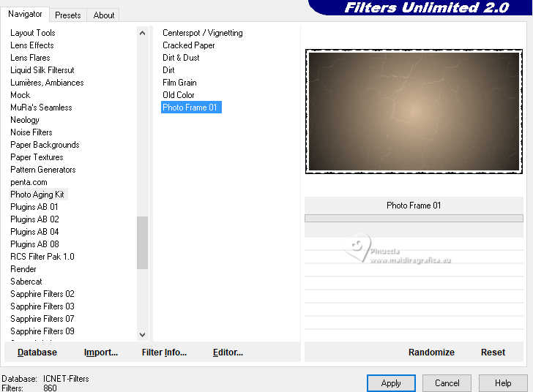The width and height of the screenshot is (533, 392).
Task: Select RCS Filter Pak 1.0 category
Action: click(42, 257)
